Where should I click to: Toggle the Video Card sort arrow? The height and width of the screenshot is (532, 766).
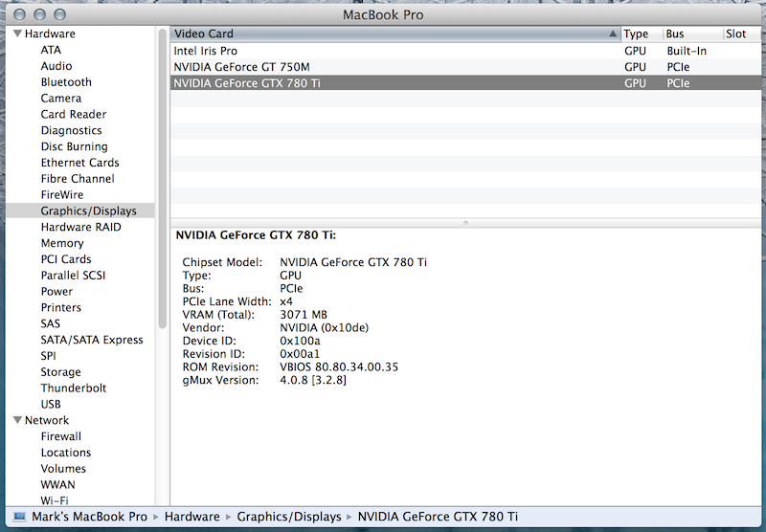tap(613, 33)
